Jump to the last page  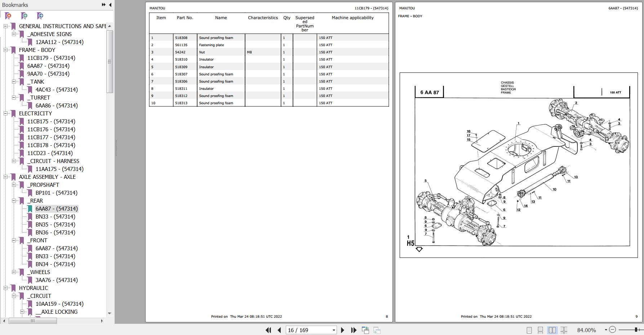(354, 330)
